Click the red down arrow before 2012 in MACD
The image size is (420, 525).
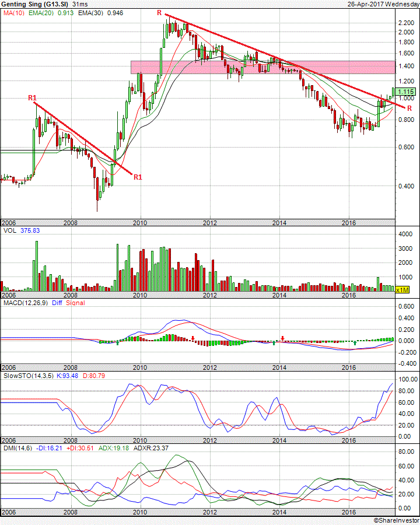point(193,338)
